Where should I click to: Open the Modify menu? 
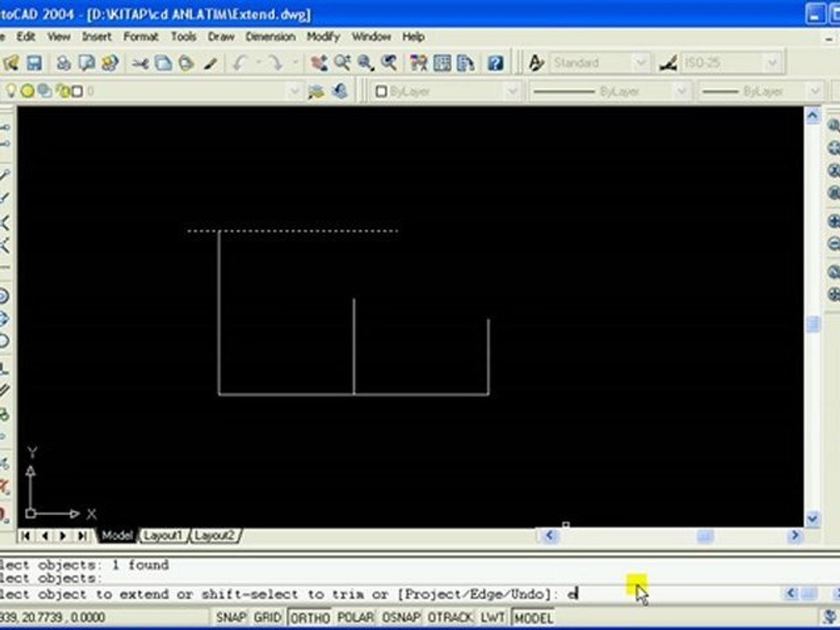click(x=323, y=36)
